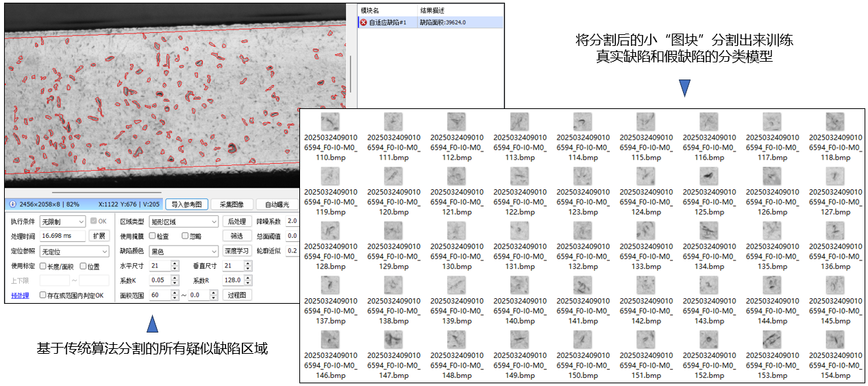Select thumbnail of file ending 116.bmp
The height and width of the screenshot is (386, 868).
coord(708,122)
